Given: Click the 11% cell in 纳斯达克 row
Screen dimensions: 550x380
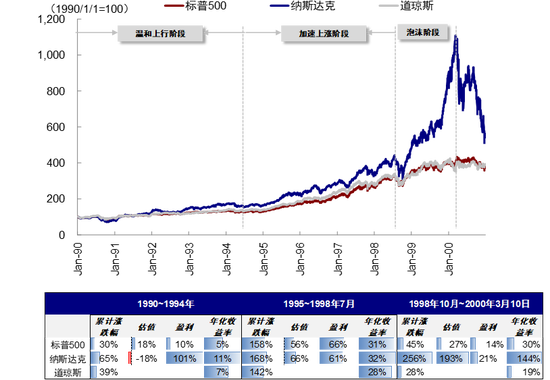Looking at the screenshot, I should click(222, 359).
